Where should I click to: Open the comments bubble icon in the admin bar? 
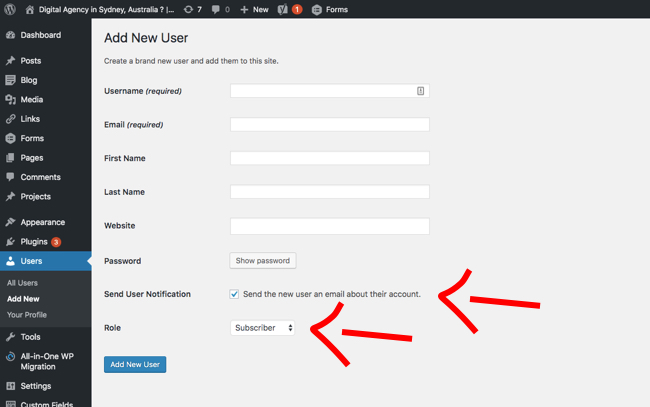tap(216, 9)
